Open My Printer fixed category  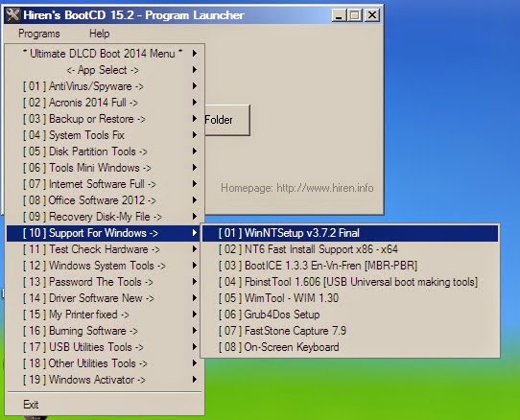coord(104,314)
